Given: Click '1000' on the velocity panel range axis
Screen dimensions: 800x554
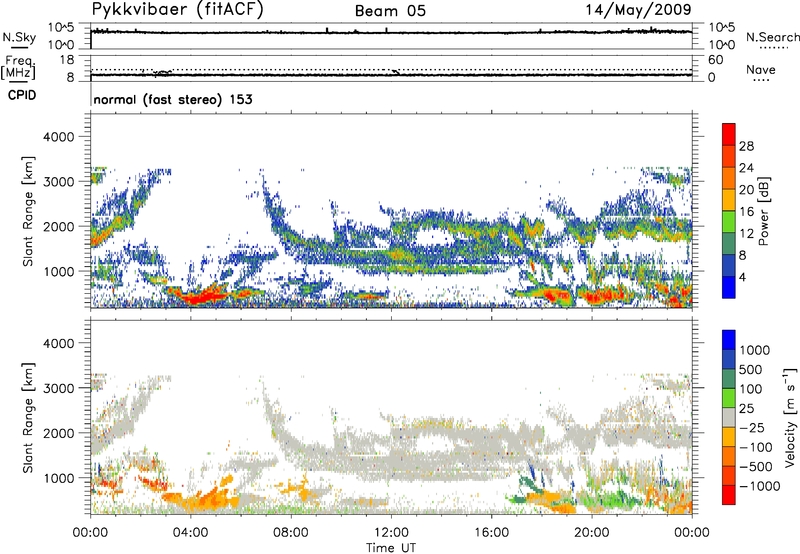Looking at the screenshot, I should pyautogui.click(x=58, y=478).
